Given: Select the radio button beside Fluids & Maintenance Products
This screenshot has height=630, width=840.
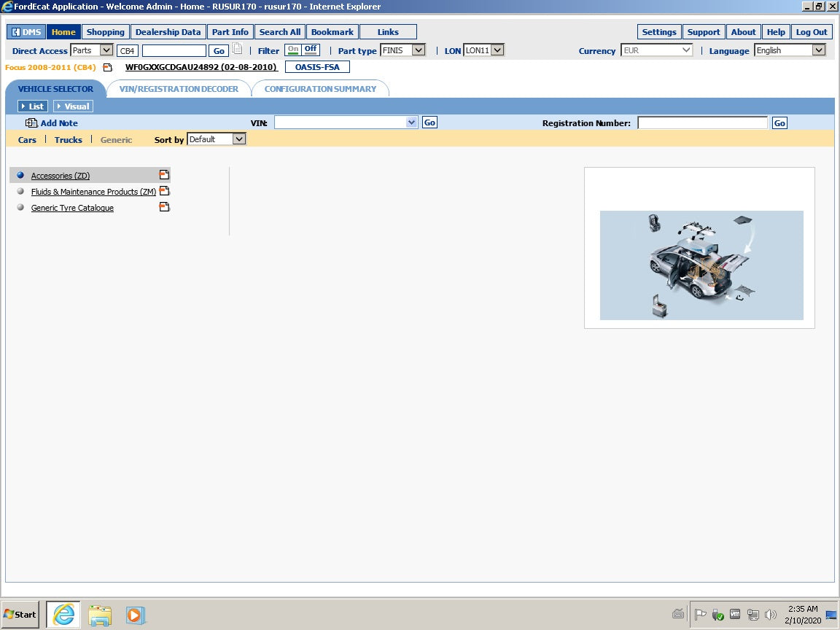Looking at the screenshot, I should tap(20, 190).
